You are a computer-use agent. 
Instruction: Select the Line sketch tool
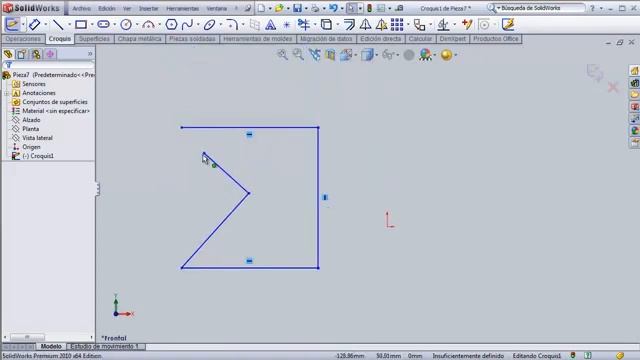tap(58, 25)
